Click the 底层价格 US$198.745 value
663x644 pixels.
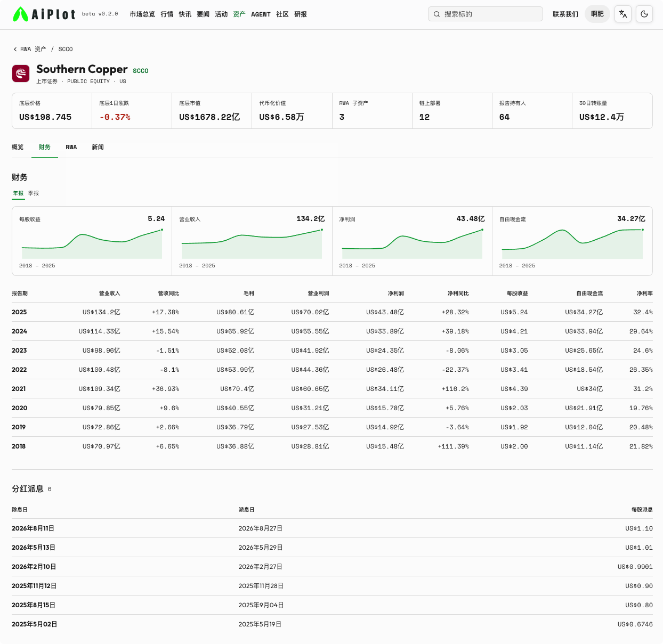click(45, 117)
